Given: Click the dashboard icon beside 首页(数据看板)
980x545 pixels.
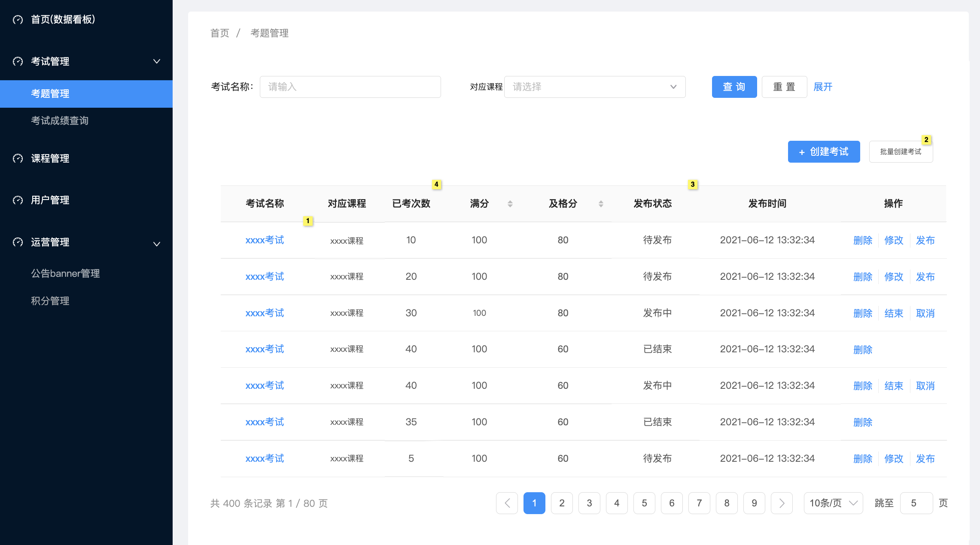Looking at the screenshot, I should point(18,19).
